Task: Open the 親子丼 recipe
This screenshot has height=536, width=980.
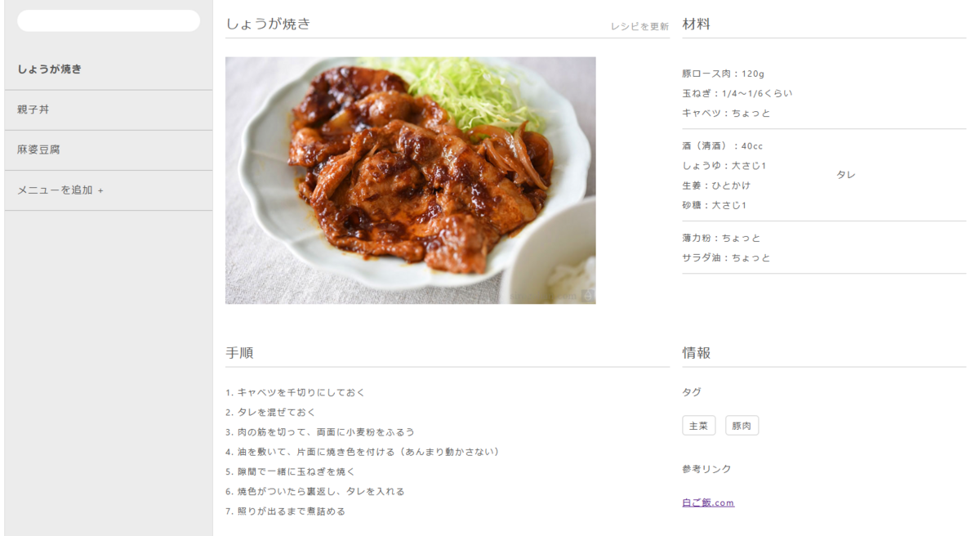Action: (109, 109)
